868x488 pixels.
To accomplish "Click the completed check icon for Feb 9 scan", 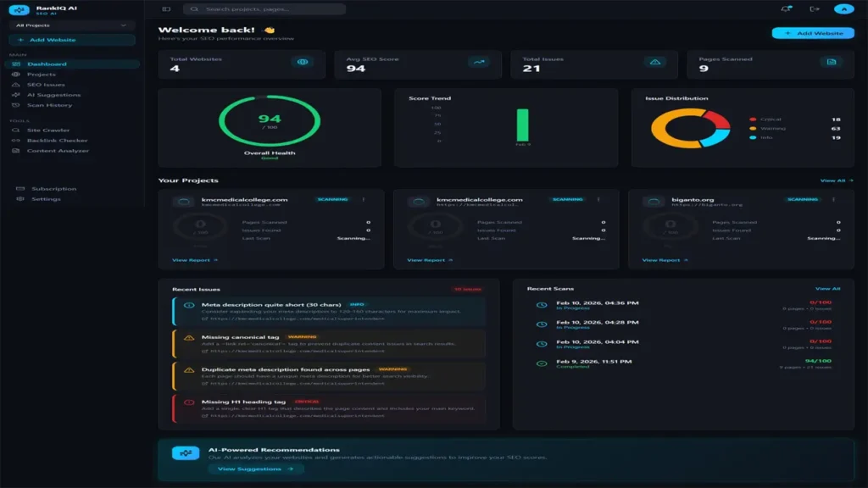I will 542,363.
